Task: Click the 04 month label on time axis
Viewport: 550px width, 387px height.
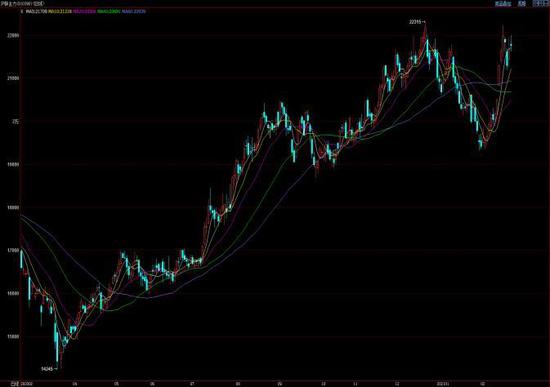Action: point(74,383)
